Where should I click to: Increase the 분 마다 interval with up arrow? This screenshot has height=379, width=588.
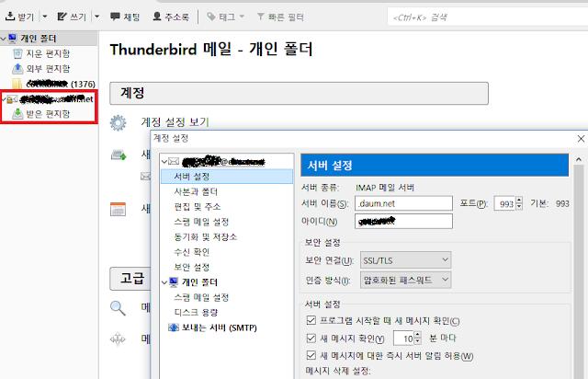[x=418, y=335]
